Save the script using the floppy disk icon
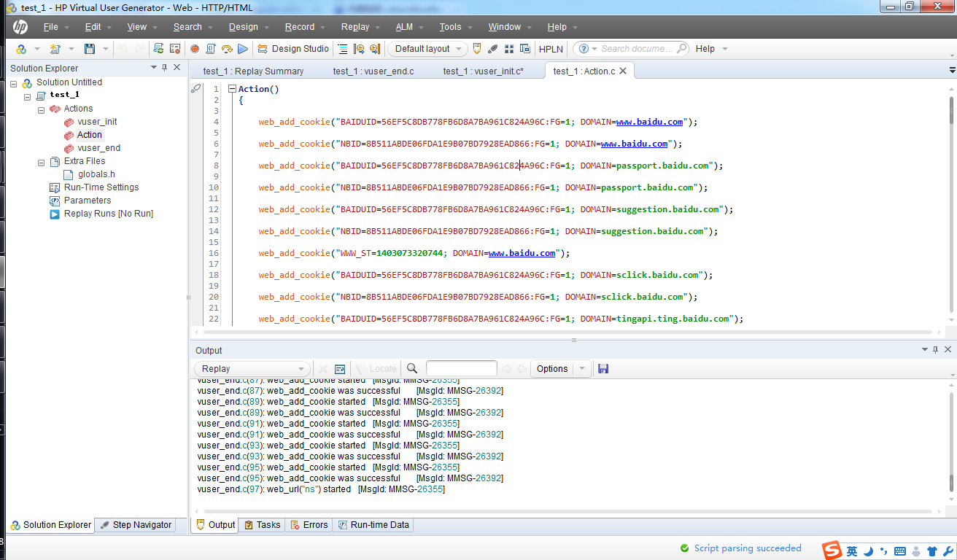This screenshot has height=560, width=957. (90, 49)
